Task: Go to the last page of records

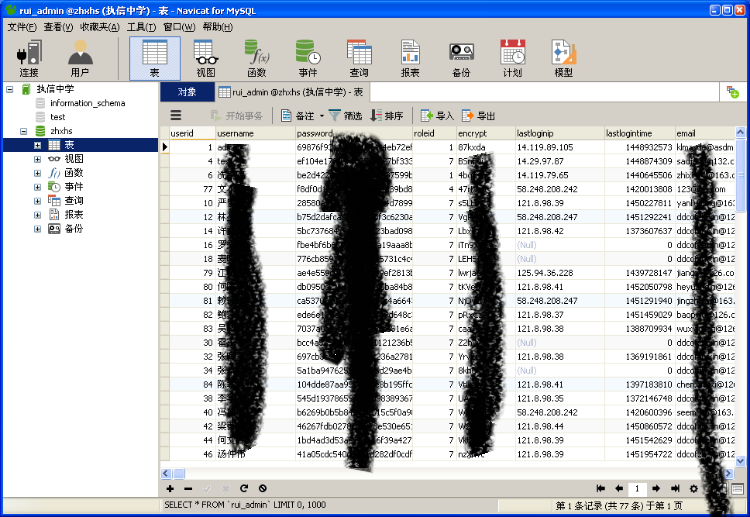Action: pos(676,488)
